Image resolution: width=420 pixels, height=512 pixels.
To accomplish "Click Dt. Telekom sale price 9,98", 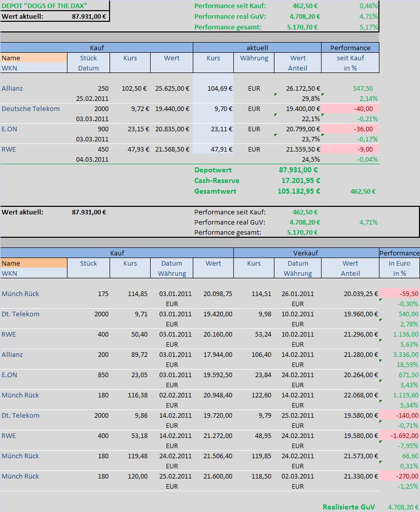I will click(254, 314).
